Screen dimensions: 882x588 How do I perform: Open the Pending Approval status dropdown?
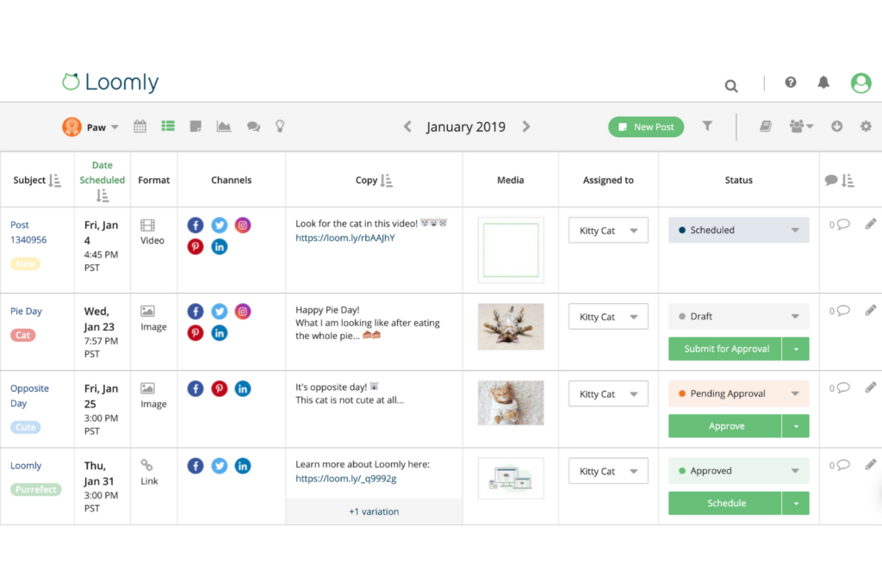(x=738, y=393)
